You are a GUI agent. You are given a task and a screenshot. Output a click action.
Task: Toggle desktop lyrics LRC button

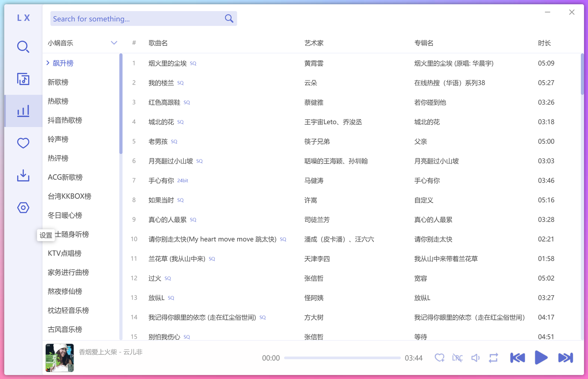(x=458, y=358)
